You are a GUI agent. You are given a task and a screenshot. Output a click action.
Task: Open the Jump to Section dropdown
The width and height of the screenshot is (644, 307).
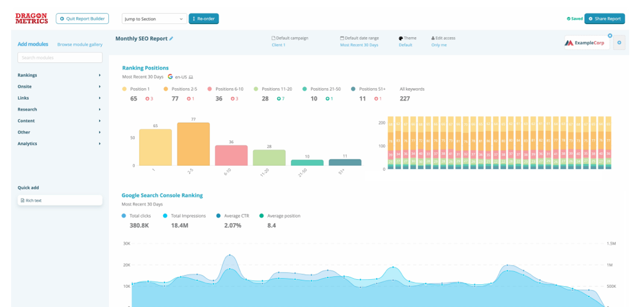click(154, 19)
